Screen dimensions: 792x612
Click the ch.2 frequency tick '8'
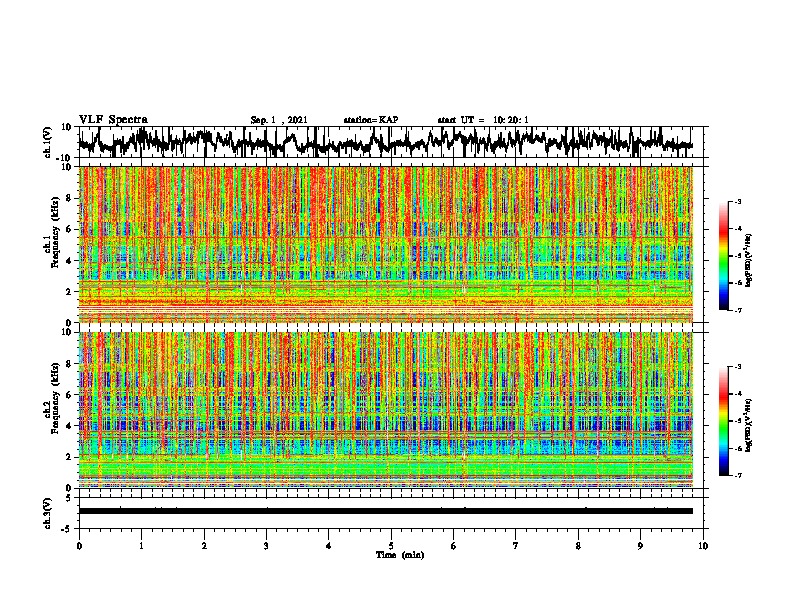click(69, 364)
